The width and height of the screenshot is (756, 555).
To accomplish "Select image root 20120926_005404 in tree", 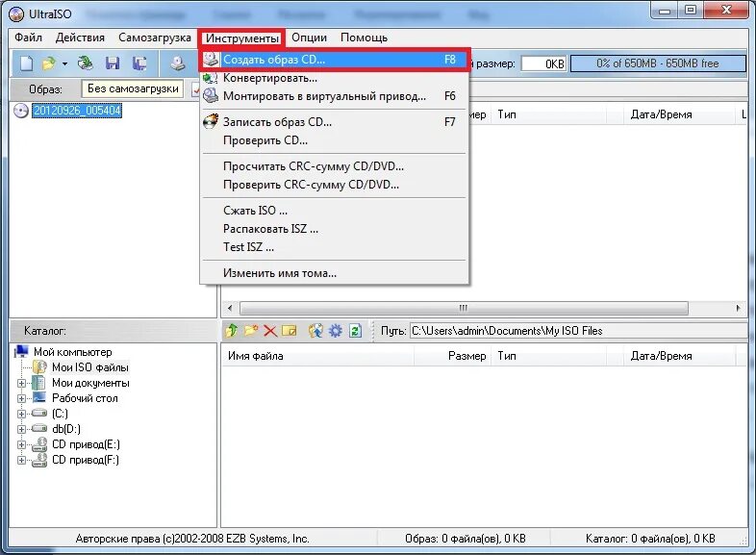I will tap(77, 111).
